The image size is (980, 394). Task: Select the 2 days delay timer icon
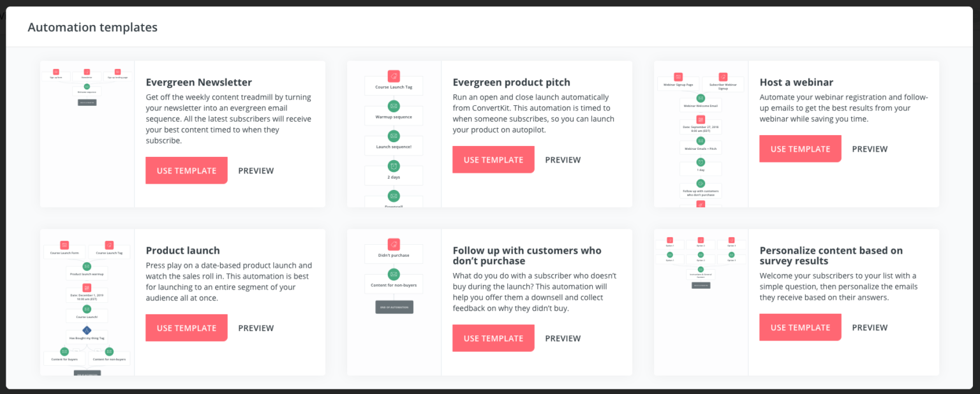[394, 166]
